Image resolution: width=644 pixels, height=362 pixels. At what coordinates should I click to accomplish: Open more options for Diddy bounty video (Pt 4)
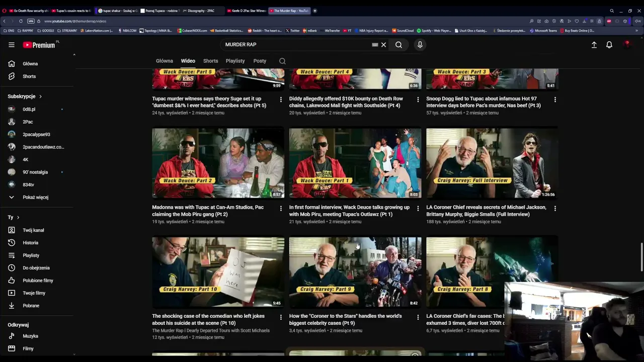[x=418, y=100]
